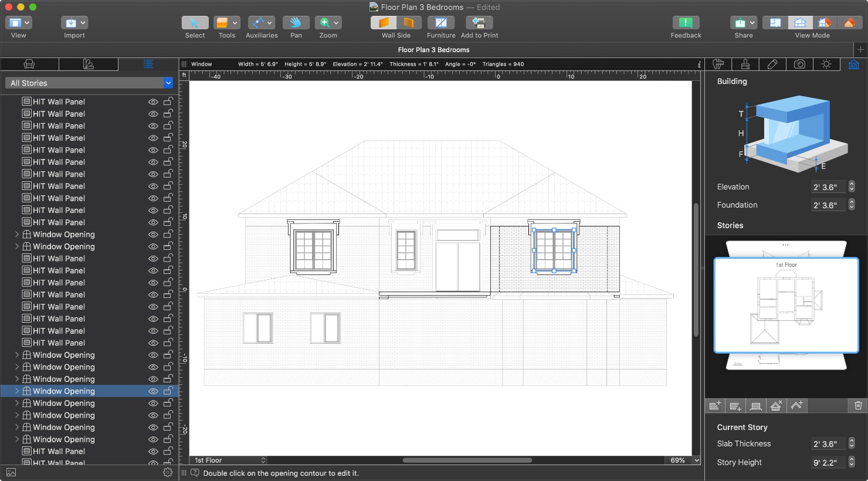Open the materials library tab
The width and height of the screenshot is (868, 481).
89,65
